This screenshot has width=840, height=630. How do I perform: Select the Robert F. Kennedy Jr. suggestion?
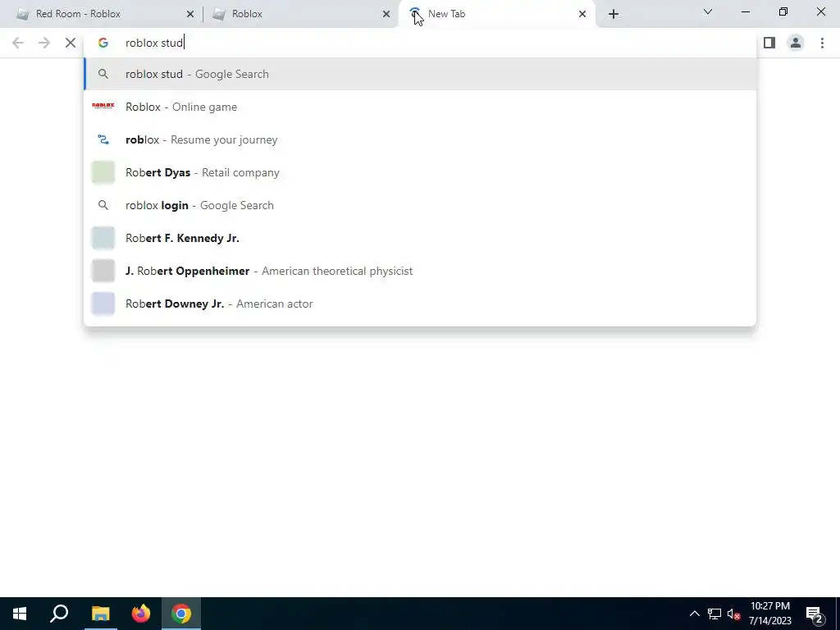pyautogui.click(x=421, y=238)
